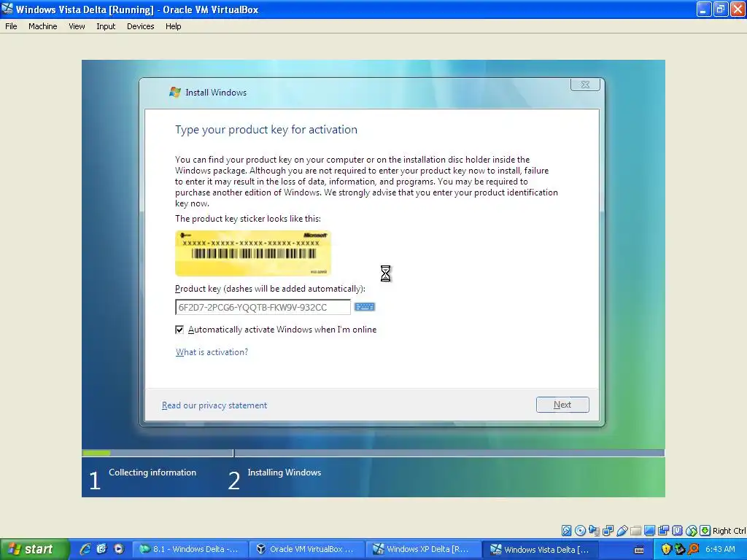The height and width of the screenshot is (560, 747).
Task: Switch to 8.1 - Windows Delta taskbar window
Action: [190, 549]
